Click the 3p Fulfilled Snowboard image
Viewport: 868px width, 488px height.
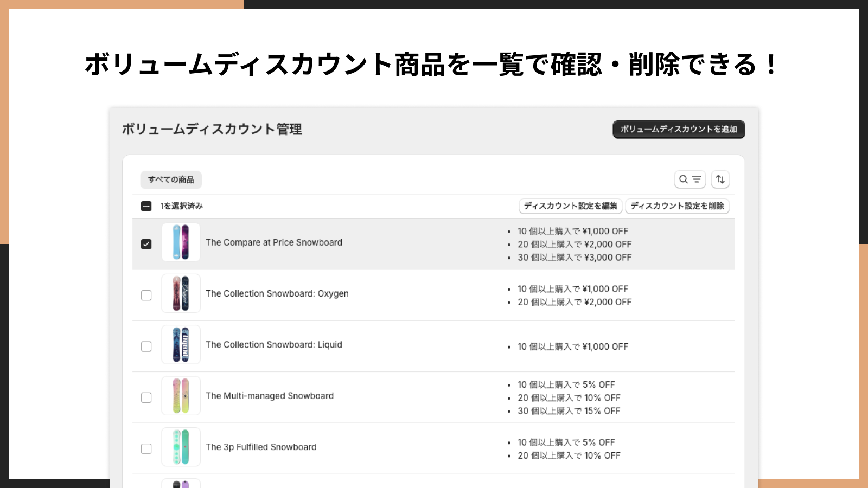[181, 447]
